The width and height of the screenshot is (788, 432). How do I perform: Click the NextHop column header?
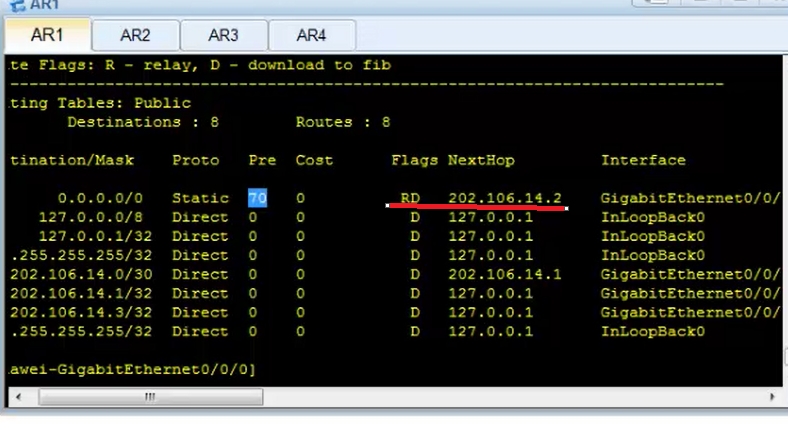coord(481,160)
